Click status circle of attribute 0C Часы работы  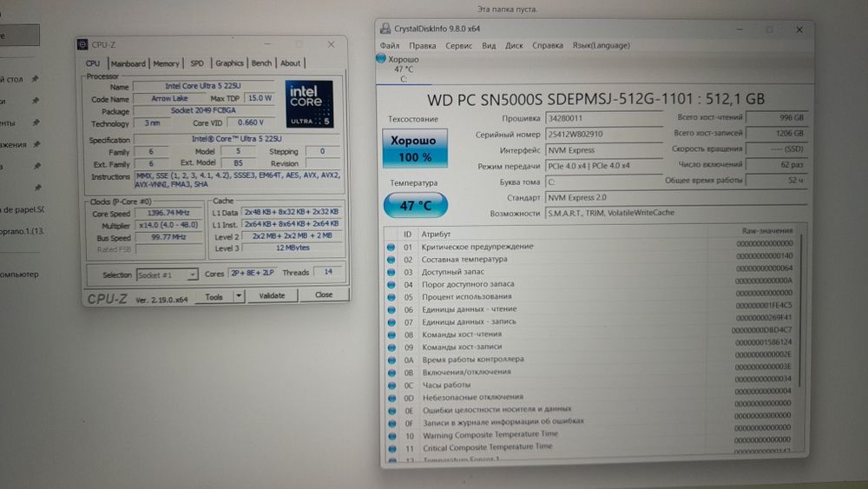pyautogui.click(x=392, y=385)
